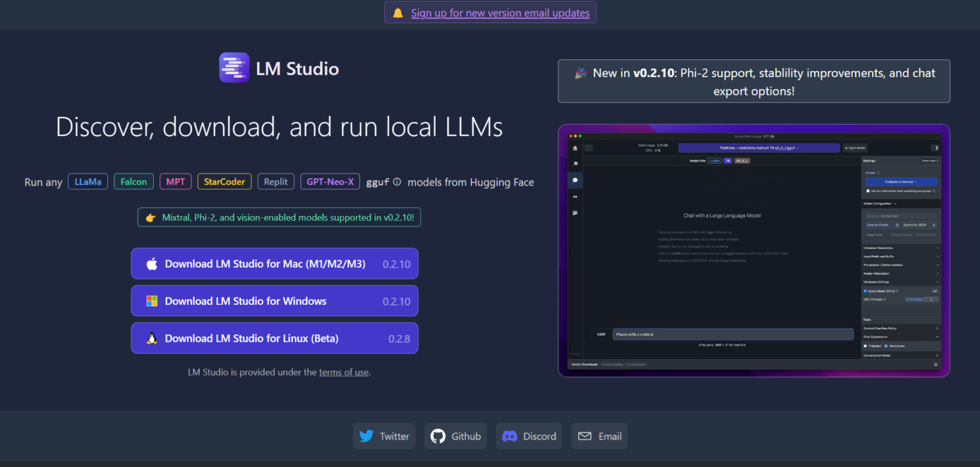Screen dimensions: 980x467
Task: Expand the Inference Parameters section
Action: pyautogui.click(x=900, y=248)
